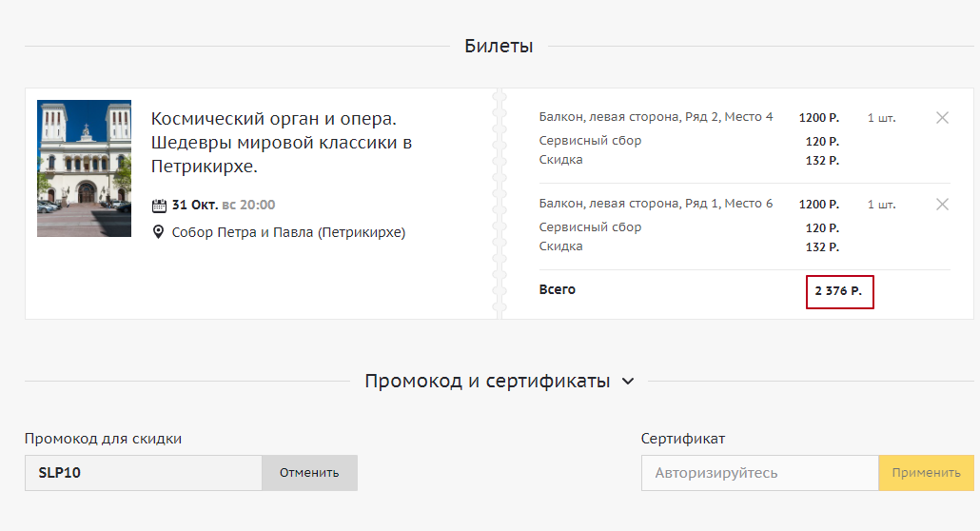980x531 pixels.
Task: Click the calendar icon beside 31 Окт.
Action: click(x=159, y=206)
